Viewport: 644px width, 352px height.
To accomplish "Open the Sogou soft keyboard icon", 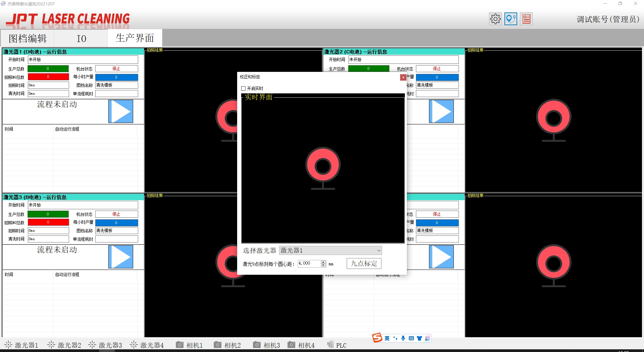I will click(411, 338).
